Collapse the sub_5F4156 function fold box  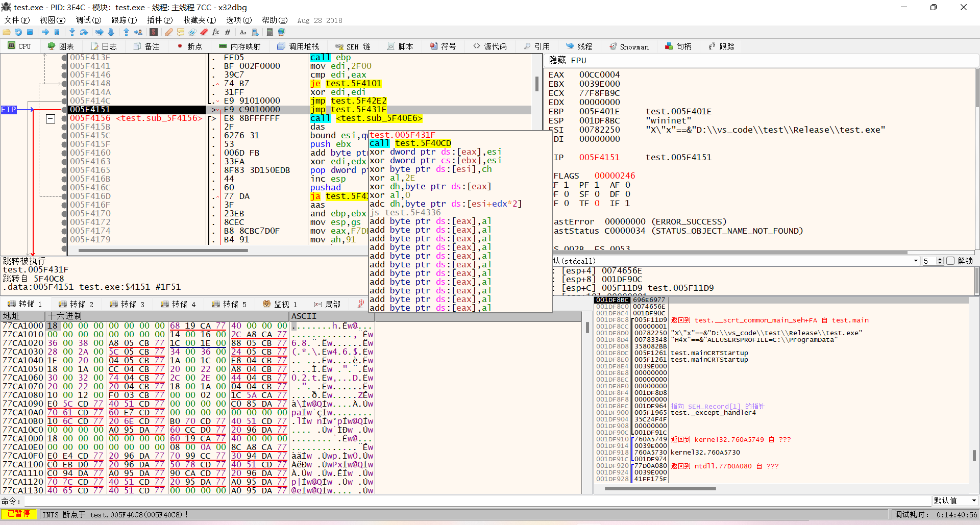[x=51, y=119]
